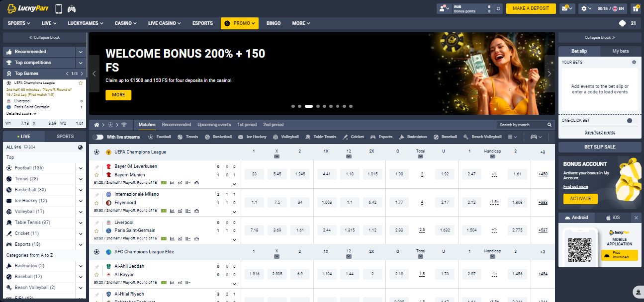Viewport: 644px width, 302px height.
Task: Open +458 more markets for Leverkusen match
Action: 543,174
